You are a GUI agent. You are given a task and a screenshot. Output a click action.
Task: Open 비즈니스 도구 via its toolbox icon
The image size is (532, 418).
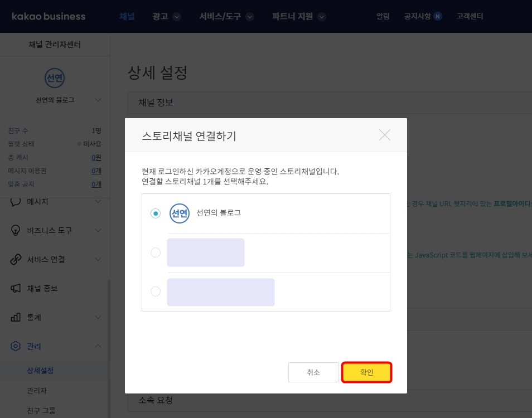click(17, 231)
